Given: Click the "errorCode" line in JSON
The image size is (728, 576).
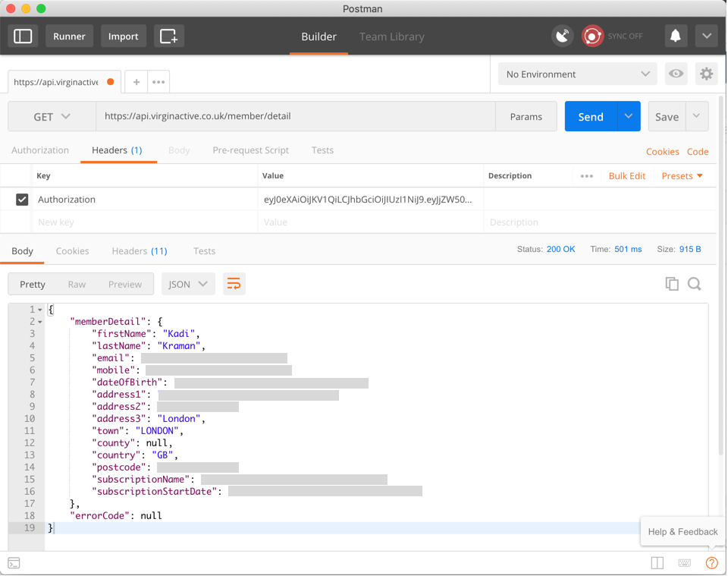Looking at the screenshot, I should (115, 516).
